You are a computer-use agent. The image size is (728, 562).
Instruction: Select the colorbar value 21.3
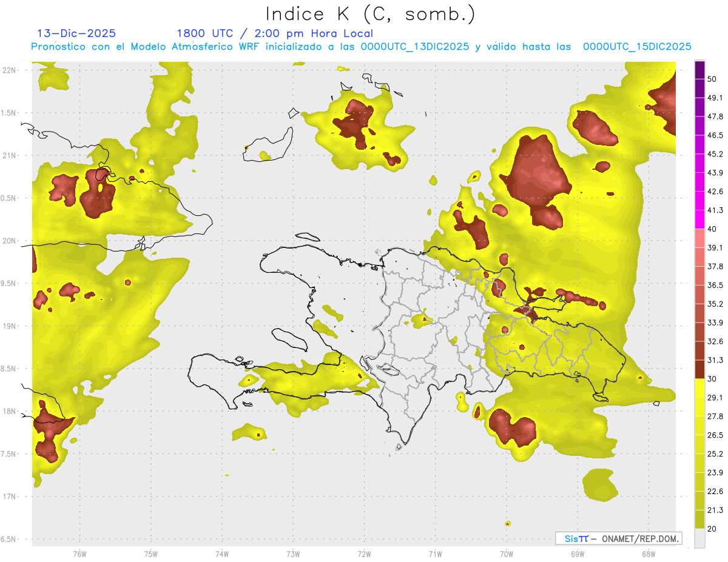(x=715, y=510)
